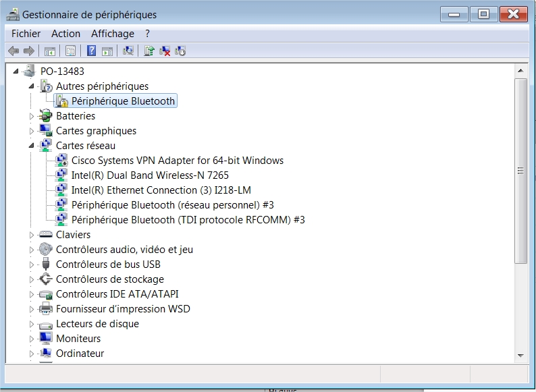Expand the Cartes graphiques node

pyautogui.click(x=32, y=131)
